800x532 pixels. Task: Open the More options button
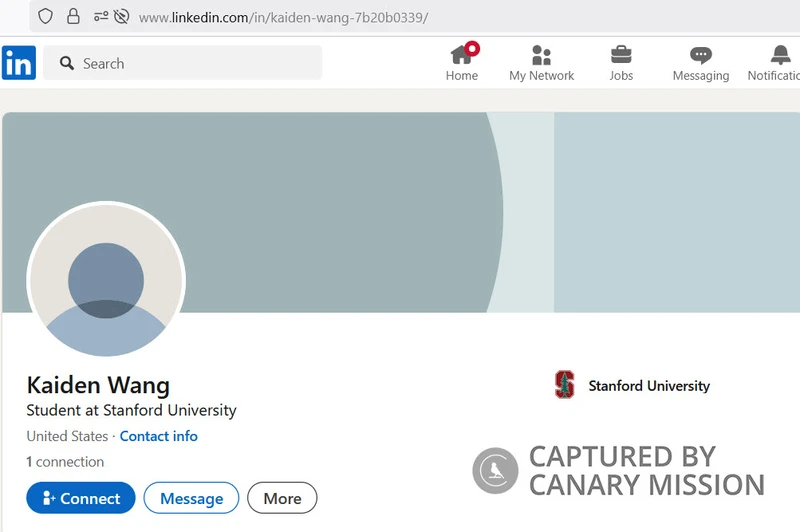tap(282, 498)
